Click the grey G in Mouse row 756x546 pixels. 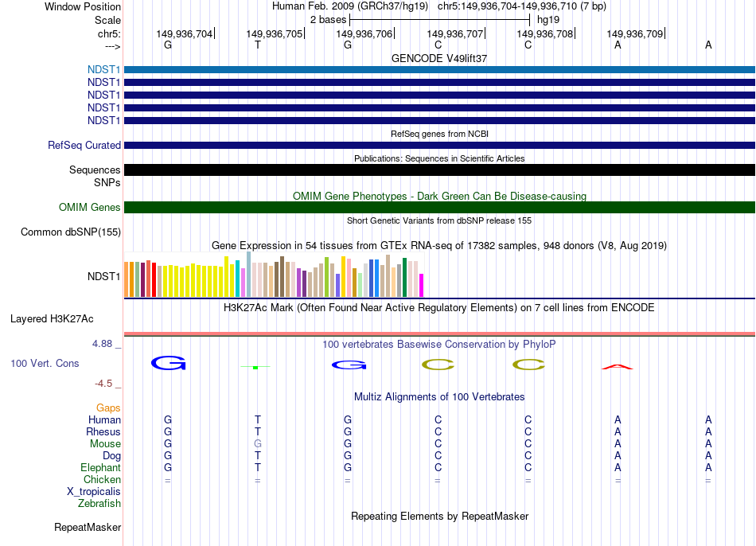pyautogui.click(x=258, y=444)
